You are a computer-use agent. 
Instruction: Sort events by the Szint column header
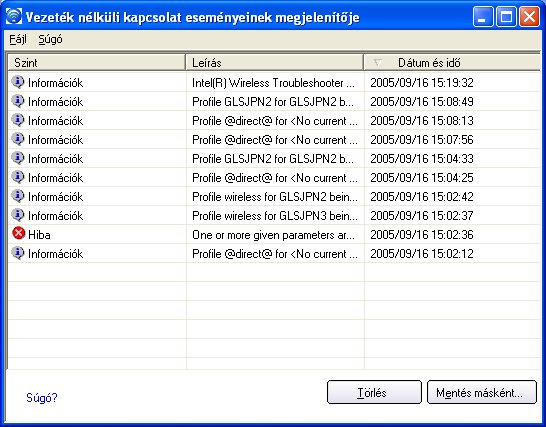[x=96, y=63]
